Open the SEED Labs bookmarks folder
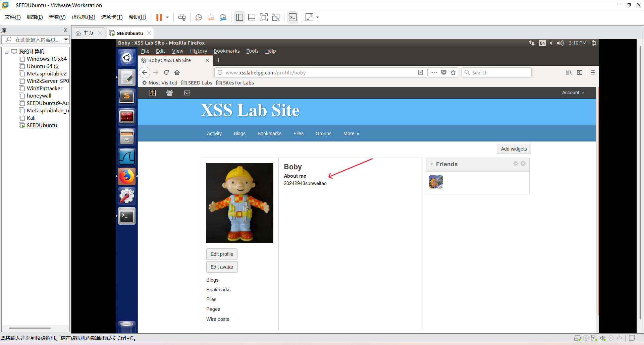 coord(197,83)
